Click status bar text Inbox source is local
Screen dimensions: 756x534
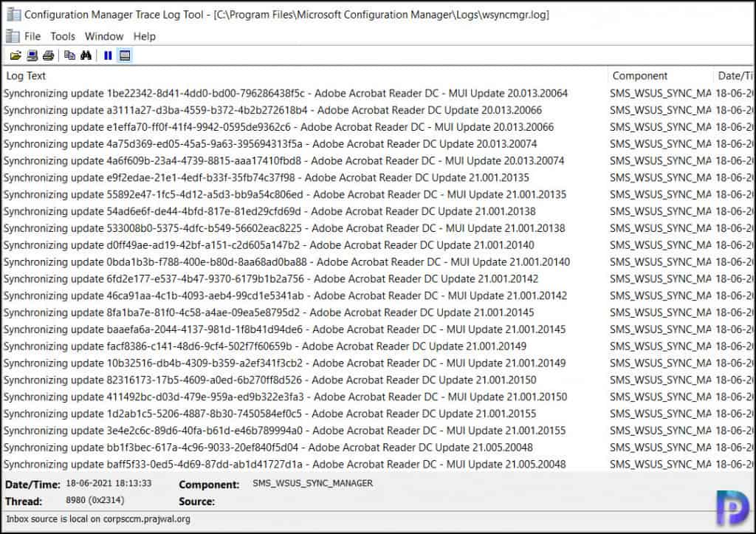pyautogui.click(x=98, y=519)
